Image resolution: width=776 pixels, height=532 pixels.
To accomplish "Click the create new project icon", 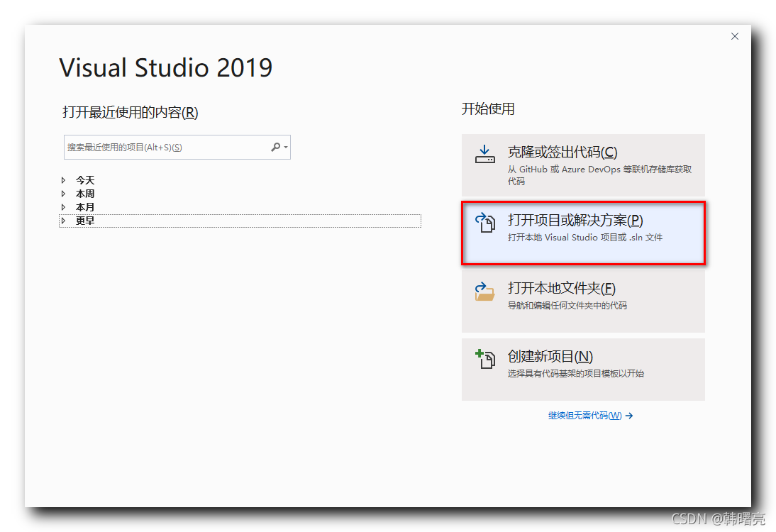I will tap(485, 359).
